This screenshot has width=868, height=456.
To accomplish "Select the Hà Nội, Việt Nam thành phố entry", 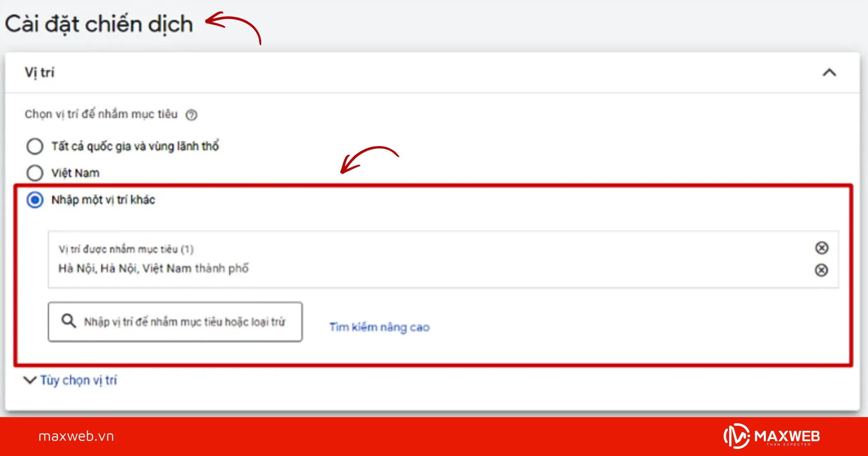I will tap(153, 269).
